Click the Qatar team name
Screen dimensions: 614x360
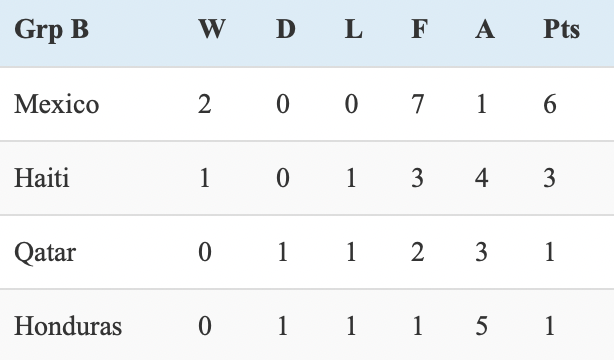click(45, 252)
